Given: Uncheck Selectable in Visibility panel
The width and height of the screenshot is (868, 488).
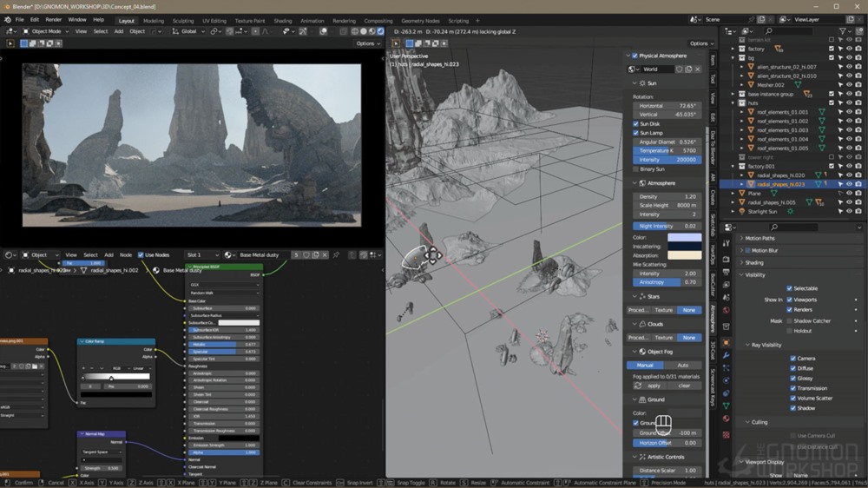Looking at the screenshot, I should 789,288.
